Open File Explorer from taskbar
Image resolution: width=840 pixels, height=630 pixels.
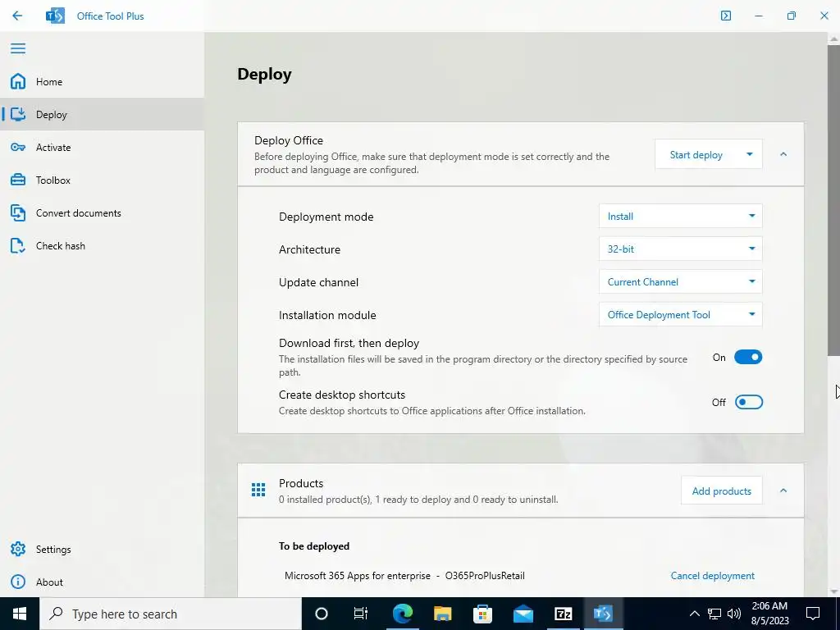pyautogui.click(x=442, y=614)
